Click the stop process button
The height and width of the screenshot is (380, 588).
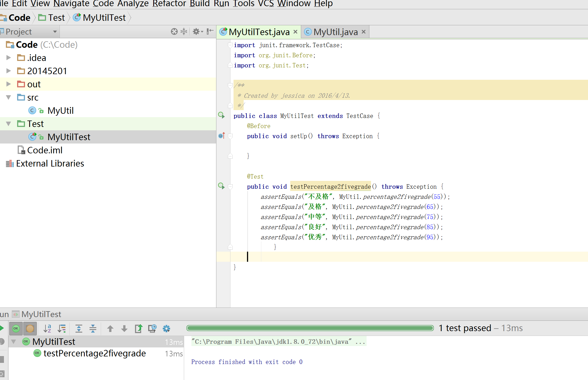(x=2, y=359)
